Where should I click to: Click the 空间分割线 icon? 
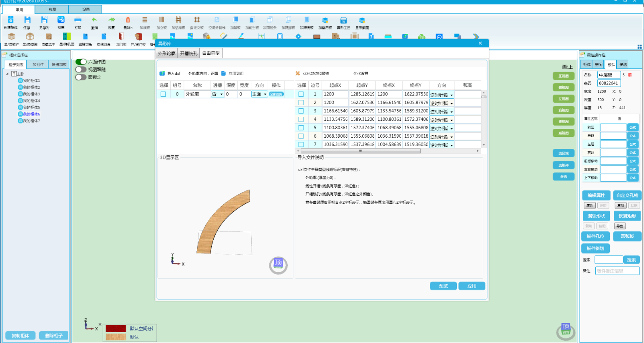point(217,20)
